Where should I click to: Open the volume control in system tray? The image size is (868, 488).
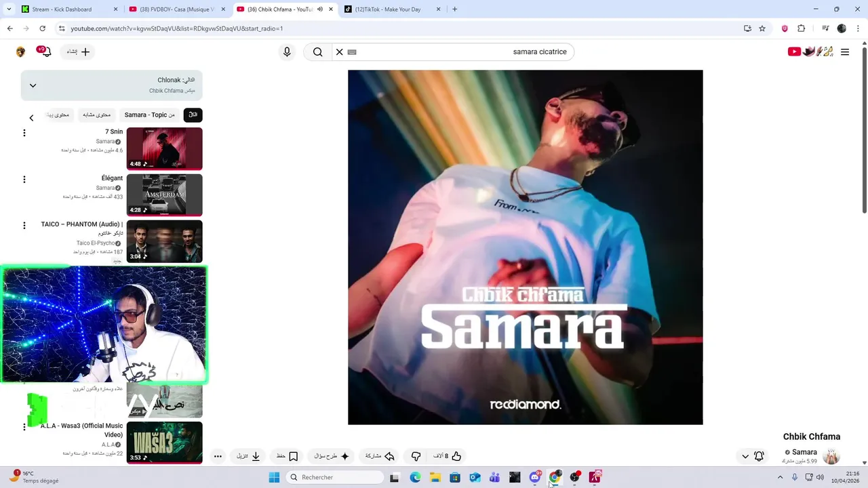(x=820, y=477)
